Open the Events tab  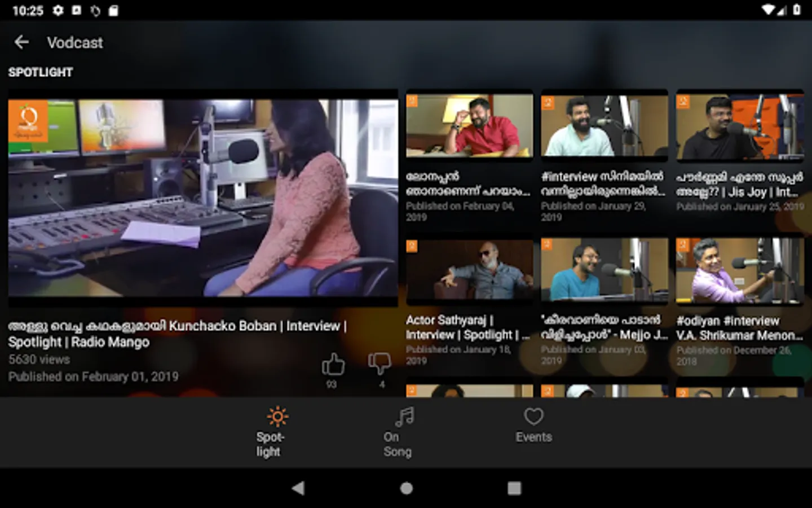click(533, 426)
